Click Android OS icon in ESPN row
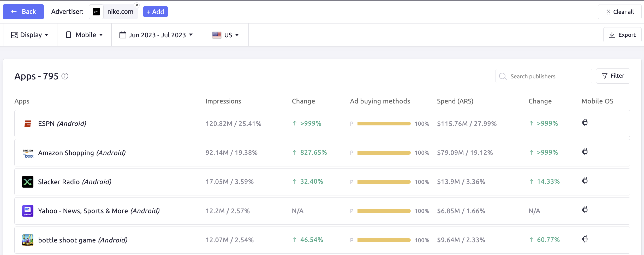This screenshot has width=644, height=255. [585, 123]
